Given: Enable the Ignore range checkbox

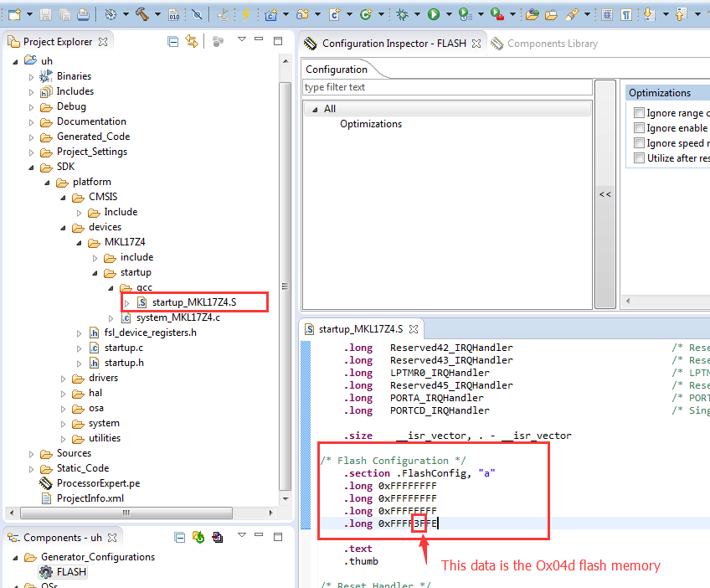Looking at the screenshot, I should [639, 113].
